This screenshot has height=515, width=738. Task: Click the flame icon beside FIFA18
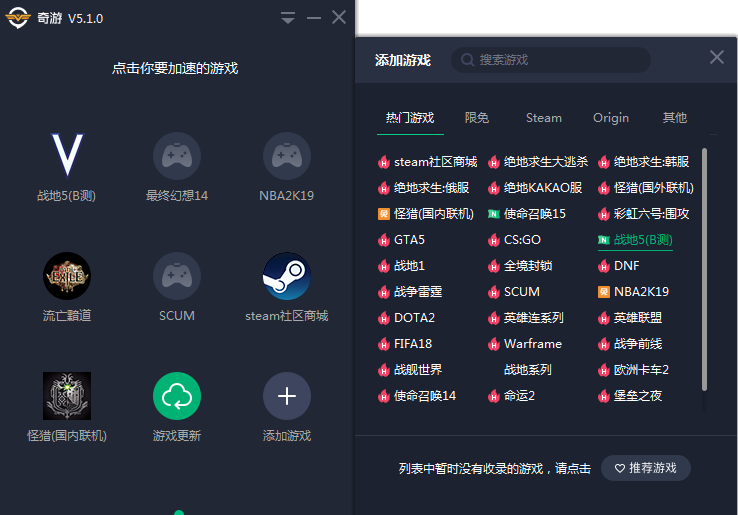coord(384,345)
